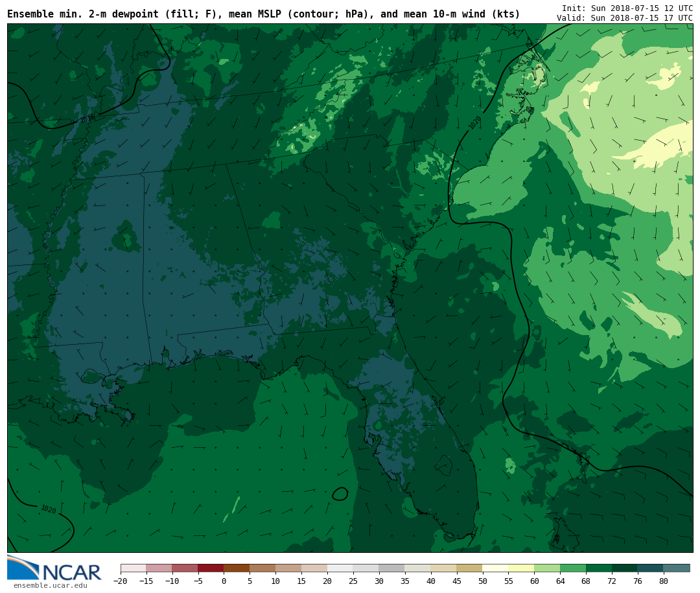700x593 pixels.
Task: Click the NCAR logo
Action: (54, 568)
